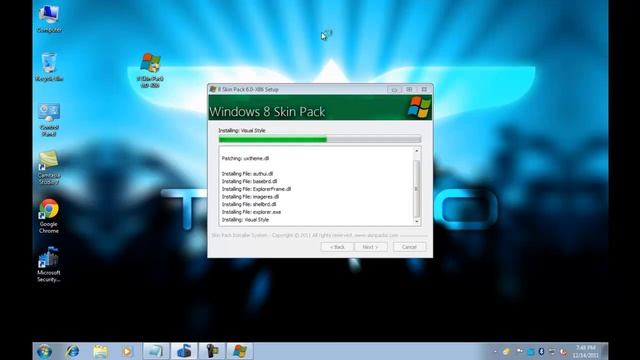Click the Bluetooth tray icon
Image resolution: width=640 pixels, height=360 pixels.
point(541,351)
